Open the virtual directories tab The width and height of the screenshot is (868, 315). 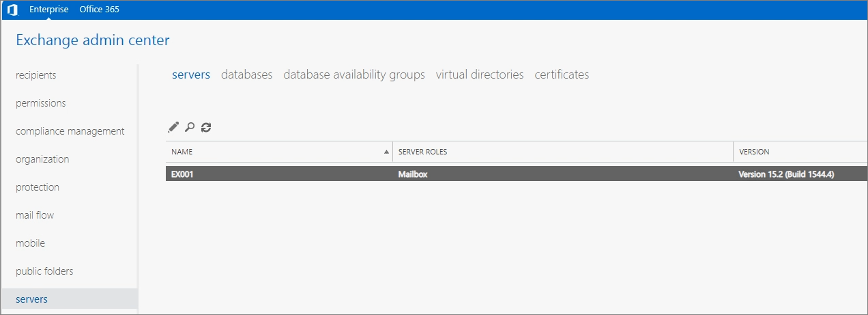(x=480, y=74)
